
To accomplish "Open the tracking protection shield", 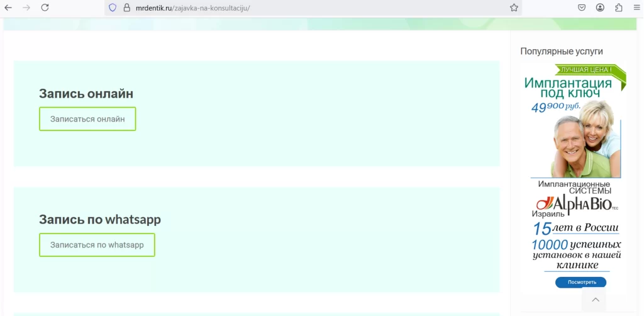I will [113, 8].
